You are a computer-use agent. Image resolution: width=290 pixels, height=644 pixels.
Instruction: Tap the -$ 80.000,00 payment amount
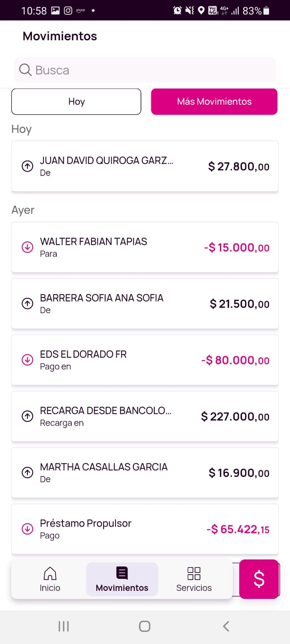235,360
